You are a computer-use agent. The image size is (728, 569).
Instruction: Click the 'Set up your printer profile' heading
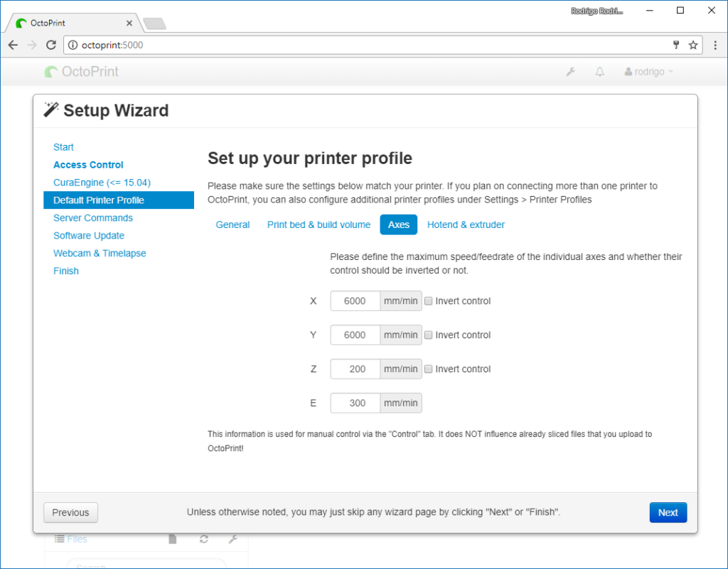310,158
